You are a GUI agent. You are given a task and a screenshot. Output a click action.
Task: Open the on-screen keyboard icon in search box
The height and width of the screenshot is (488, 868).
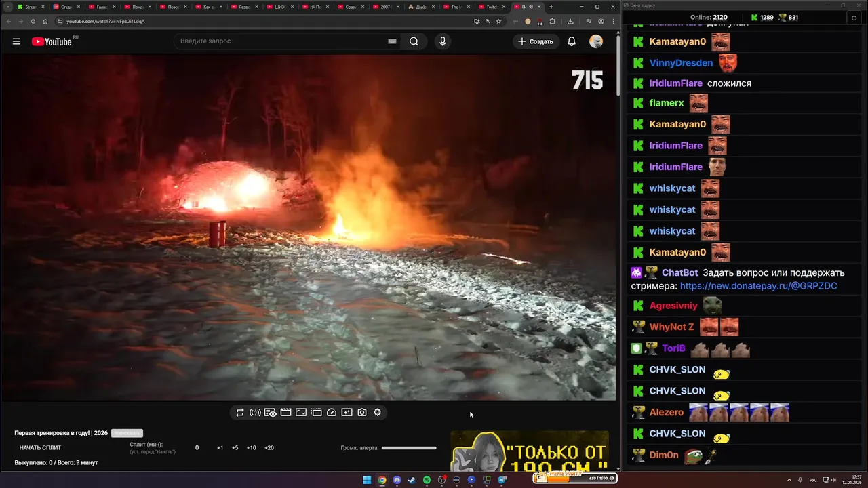coord(392,41)
